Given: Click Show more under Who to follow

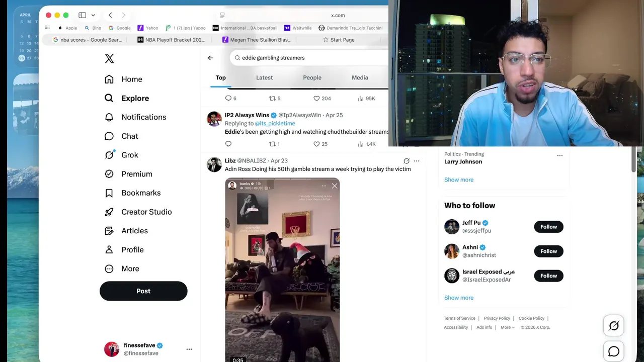Looking at the screenshot, I should coord(459,298).
